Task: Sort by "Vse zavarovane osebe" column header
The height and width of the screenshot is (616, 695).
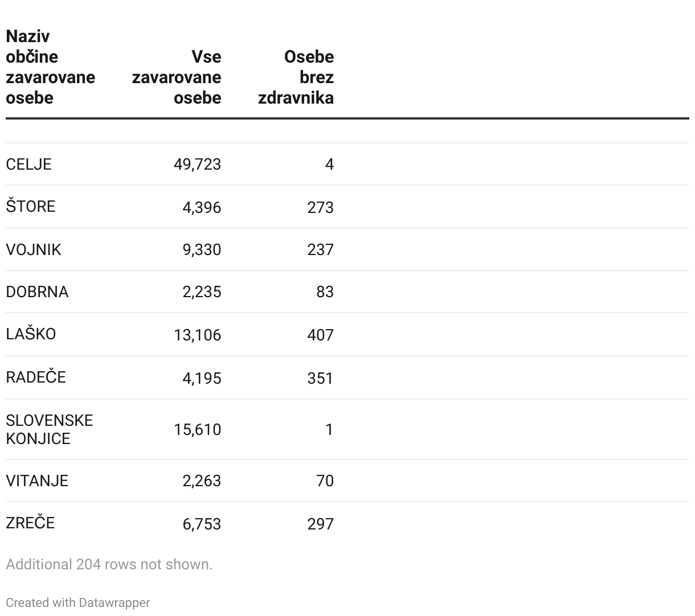Action: click(x=177, y=77)
